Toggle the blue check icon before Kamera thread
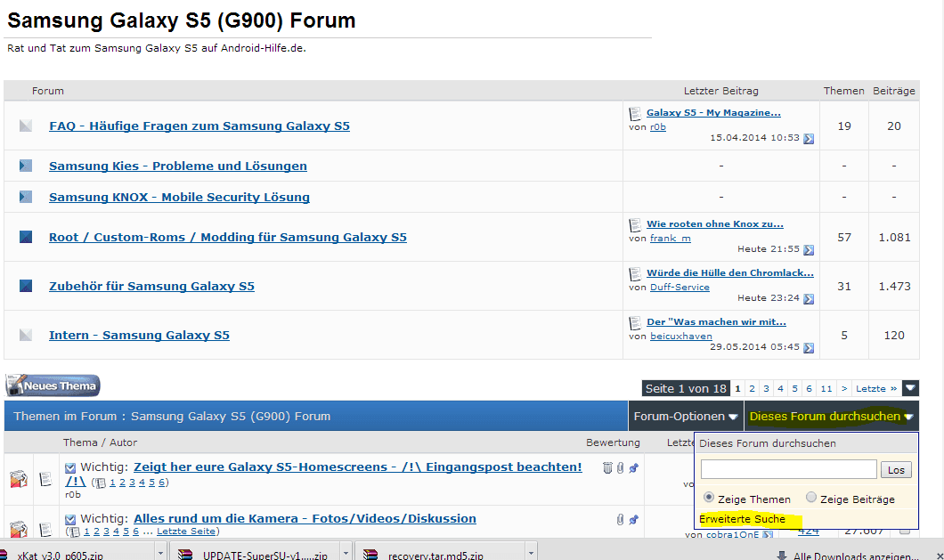944x560 pixels. (x=70, y=519)
